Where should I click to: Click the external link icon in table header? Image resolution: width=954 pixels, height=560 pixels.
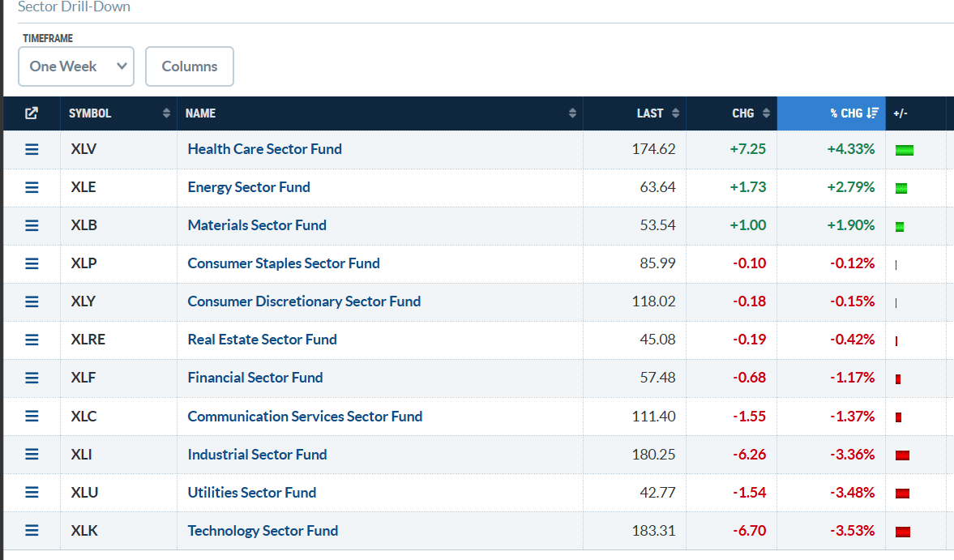[x=32, y=113]
